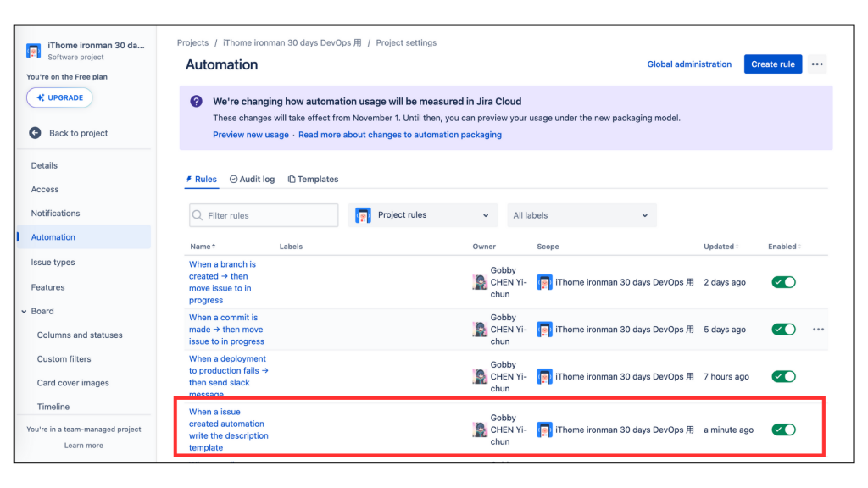Sort rules by Name column
Image resolution: width=868 pixels, height=488 pixels.
203,247
